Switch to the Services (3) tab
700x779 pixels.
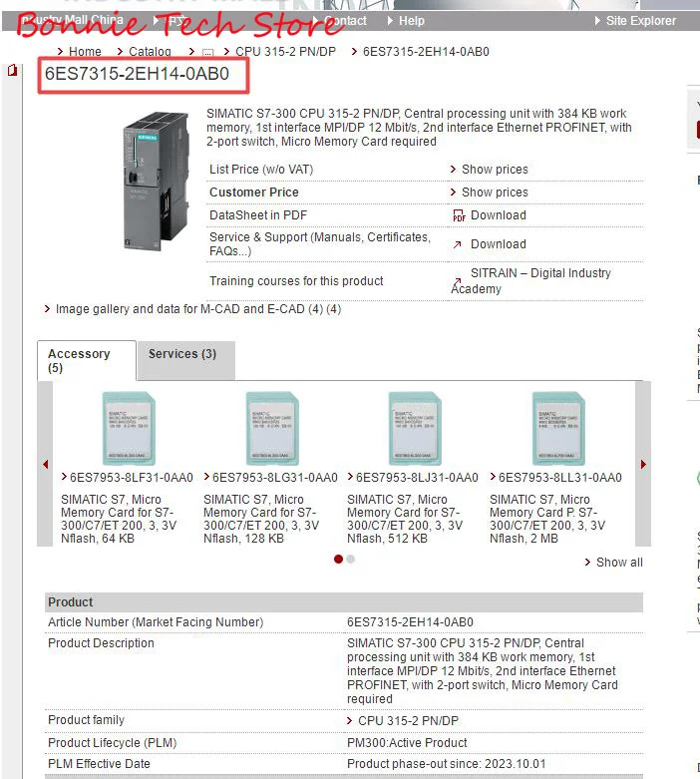(x=185, y=361)
